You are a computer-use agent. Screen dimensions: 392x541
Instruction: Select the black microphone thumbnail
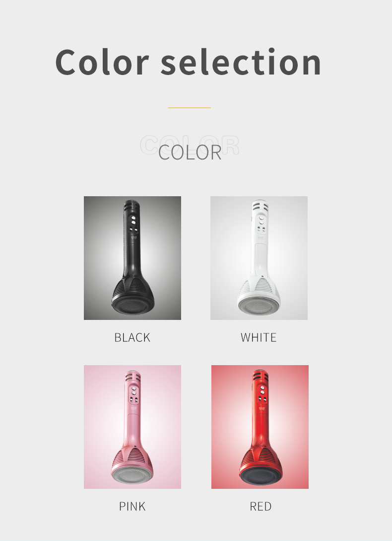click(132, 258)
